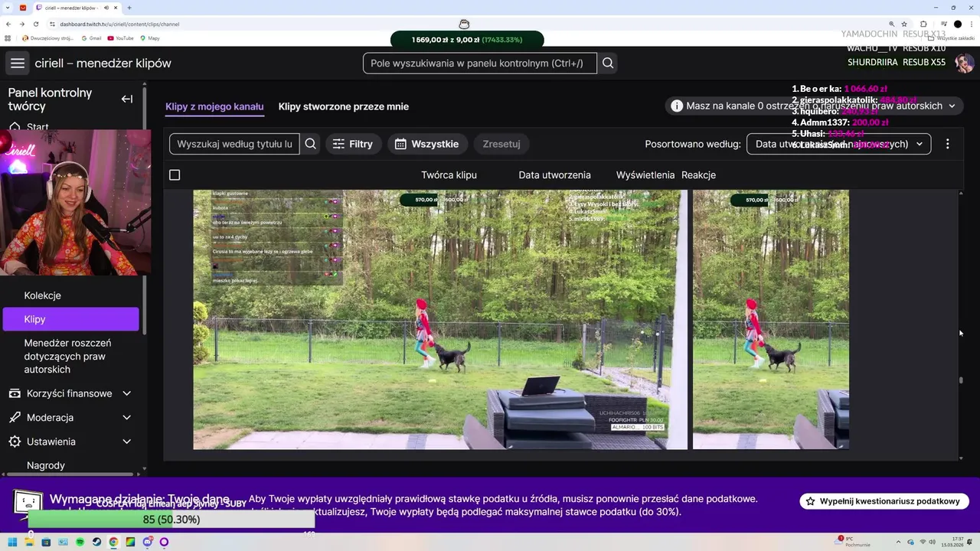This screenshot has height=551, width=980.
Task: Open the narrower clip thumbnail next to the large preview
Action: tap(771, 319)
